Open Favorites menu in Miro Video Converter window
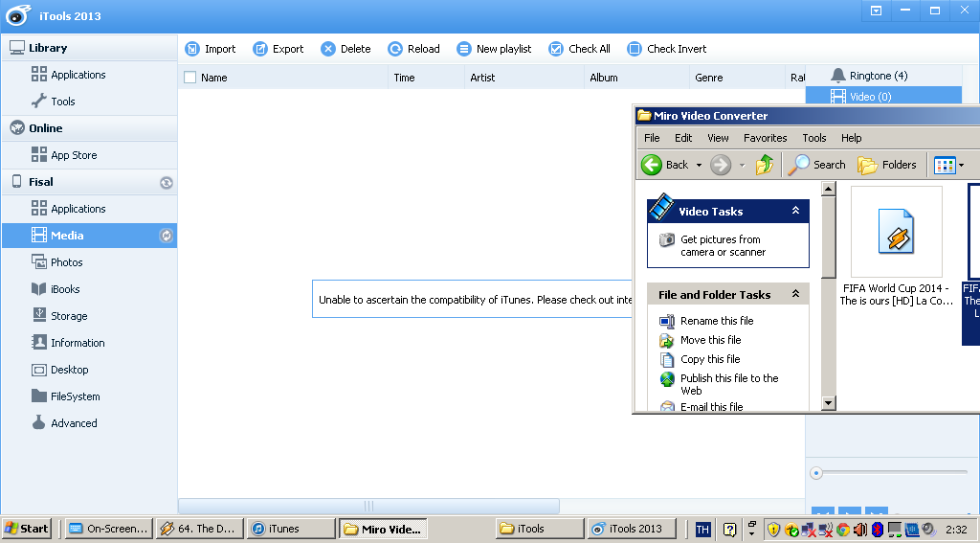The height and width of the screenshot is (543, 980). pos(765,138)
